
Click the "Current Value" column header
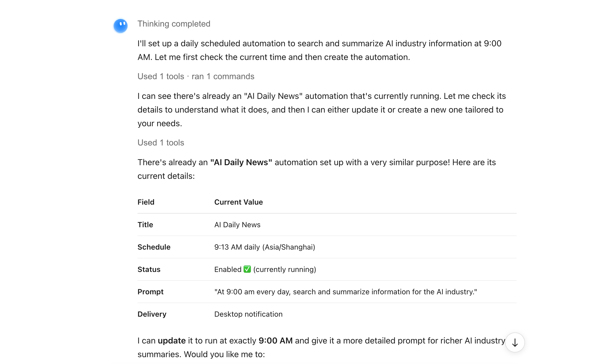239,202
